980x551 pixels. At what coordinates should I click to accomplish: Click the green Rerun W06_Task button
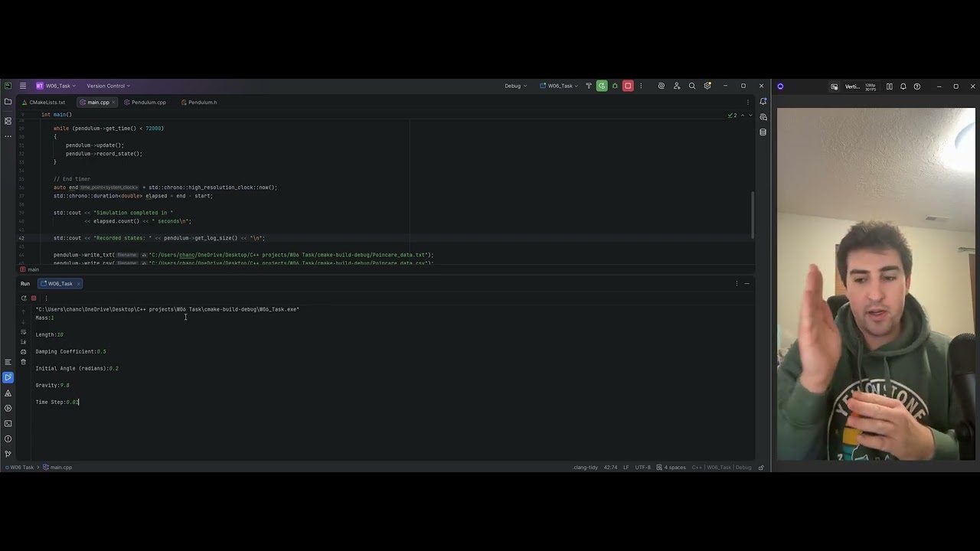point(602,86)
